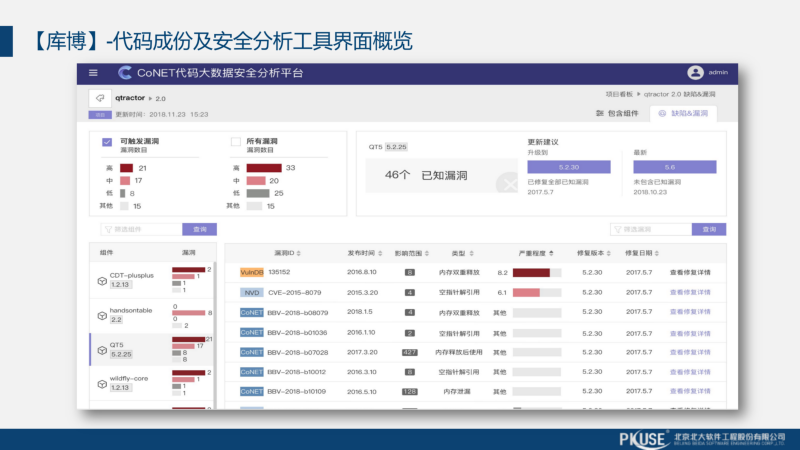The image size is (800, 450).
Task: Open 查看修复详情 for CVE-2015-8079
Action: pyautogui.click(x=690, y=292)
